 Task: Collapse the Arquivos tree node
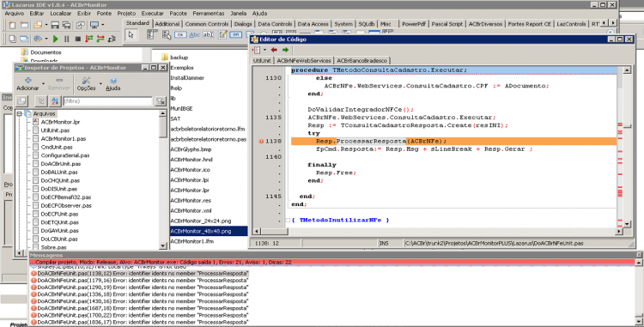pyautogui.click(x=19, y=113)
